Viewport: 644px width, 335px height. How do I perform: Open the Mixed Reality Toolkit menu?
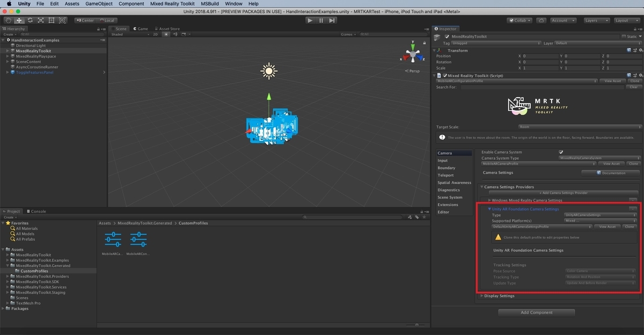[172, 4]
